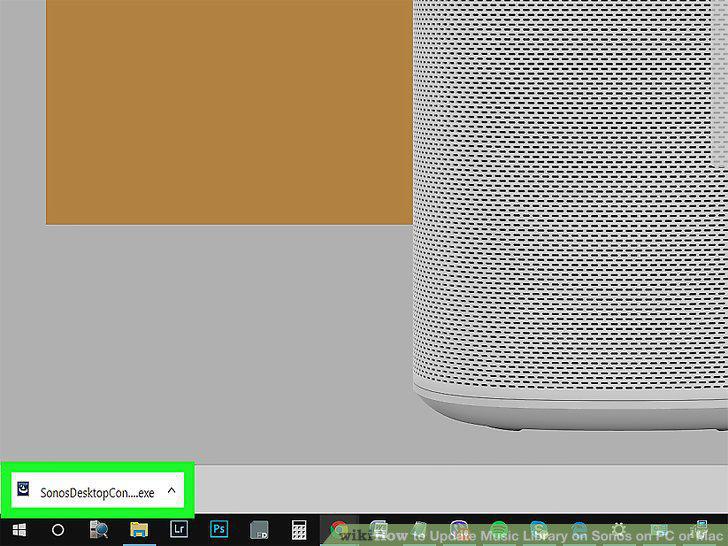Image resolution: width=728 pixels, height=546 pixels.
Task: Launch Adobe Photoshop from the taskbar
Action: click(219, 529)
